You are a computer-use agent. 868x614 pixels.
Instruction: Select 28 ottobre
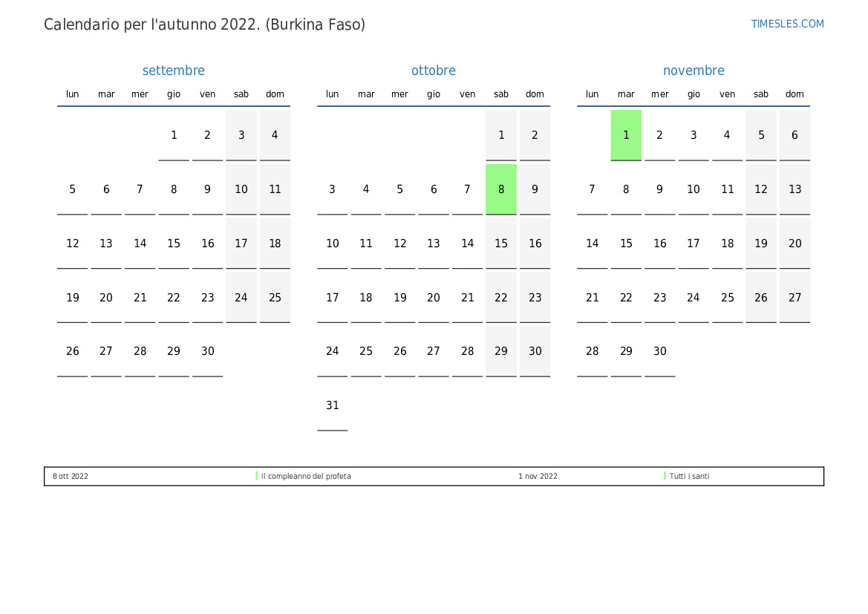coord(467,352)
